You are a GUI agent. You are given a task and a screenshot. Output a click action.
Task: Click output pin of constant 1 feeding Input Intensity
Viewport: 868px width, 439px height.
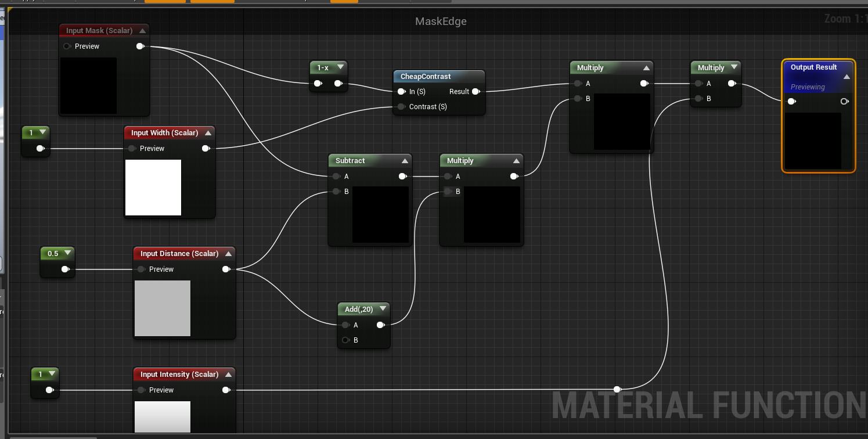49,390
